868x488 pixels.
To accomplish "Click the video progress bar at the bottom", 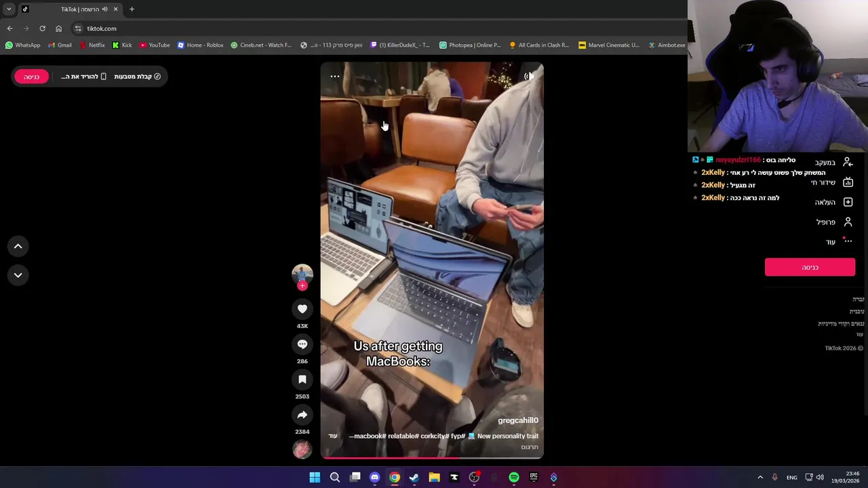I will (x=432, y=457).
